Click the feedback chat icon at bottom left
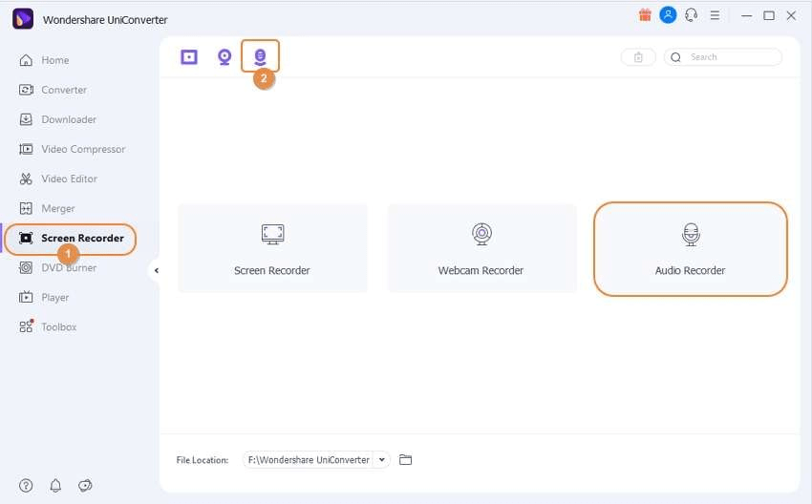812x504 pixels. pos(85,485)
